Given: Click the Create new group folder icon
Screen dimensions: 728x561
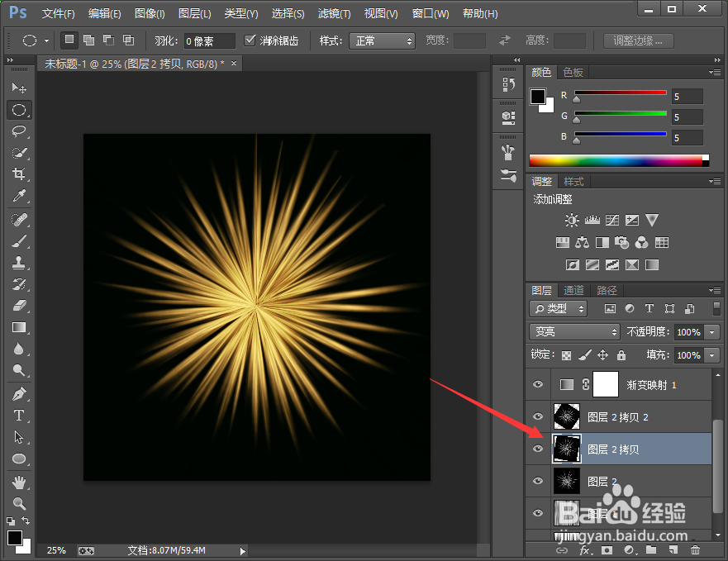Looking at the screenshot, I should (651, 550).
